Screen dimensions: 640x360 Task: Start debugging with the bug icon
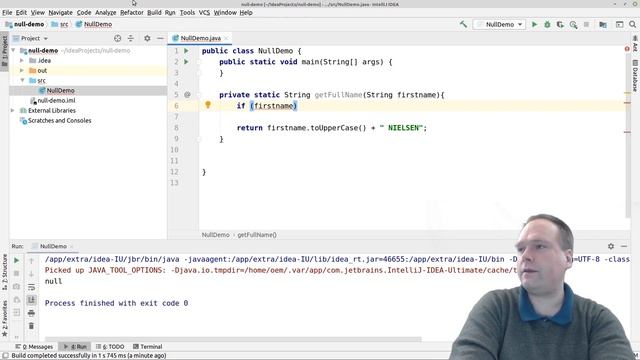tap(547, 24)
